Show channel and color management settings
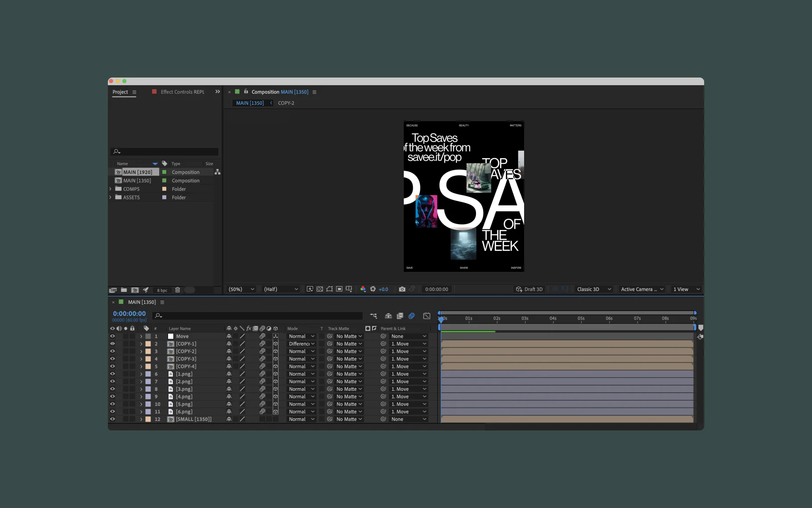The image size is (812, 508). [x=363, y=289]
